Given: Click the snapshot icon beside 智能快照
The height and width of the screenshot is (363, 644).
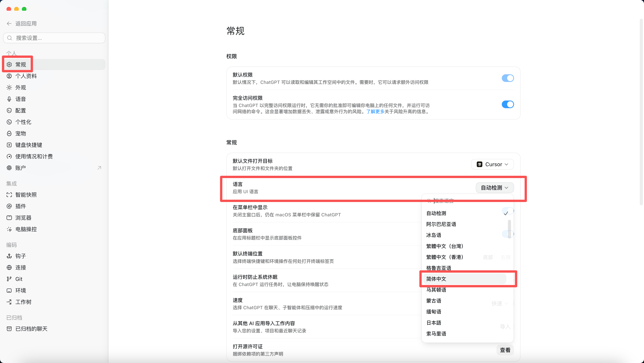Looking at the screenshot, I should (9, 195).
